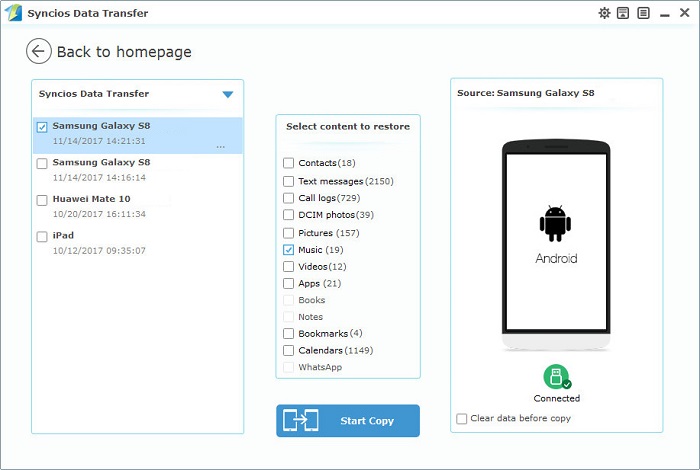Check the iPad backup checkbox

42,237
